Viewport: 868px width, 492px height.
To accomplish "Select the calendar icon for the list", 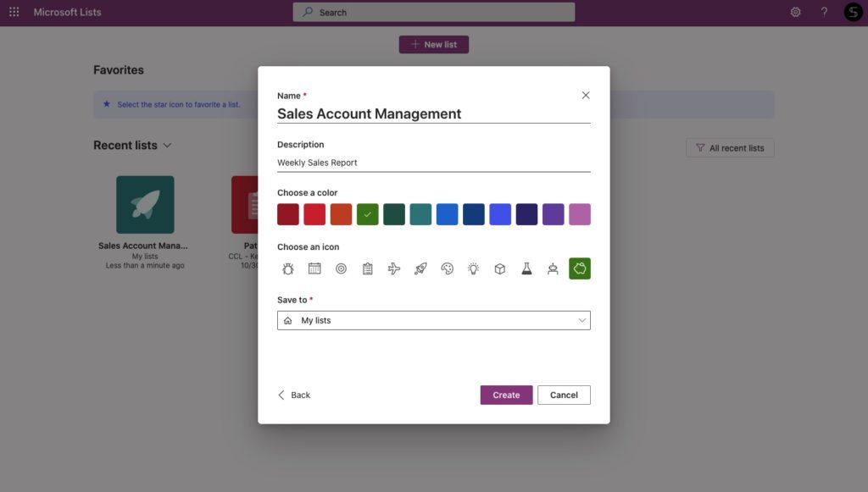I will (x=314, y=268).
